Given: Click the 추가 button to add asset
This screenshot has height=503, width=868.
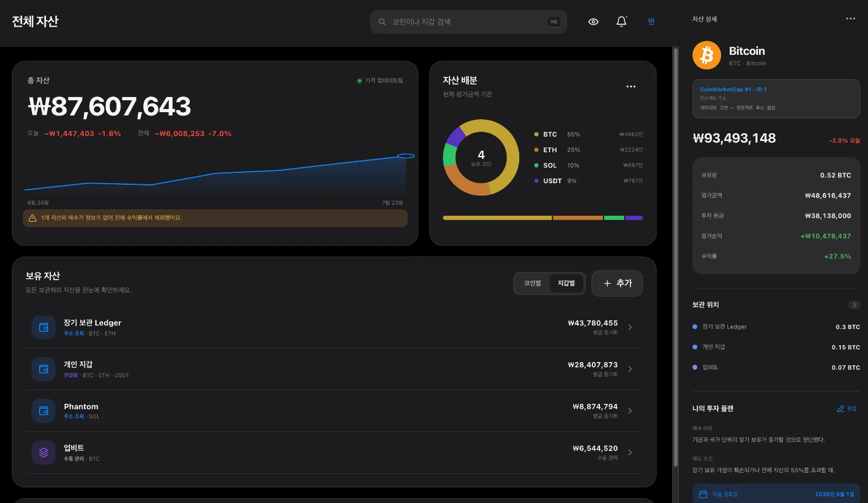Looking at the screenshot, I should click(x=617, y=283).
